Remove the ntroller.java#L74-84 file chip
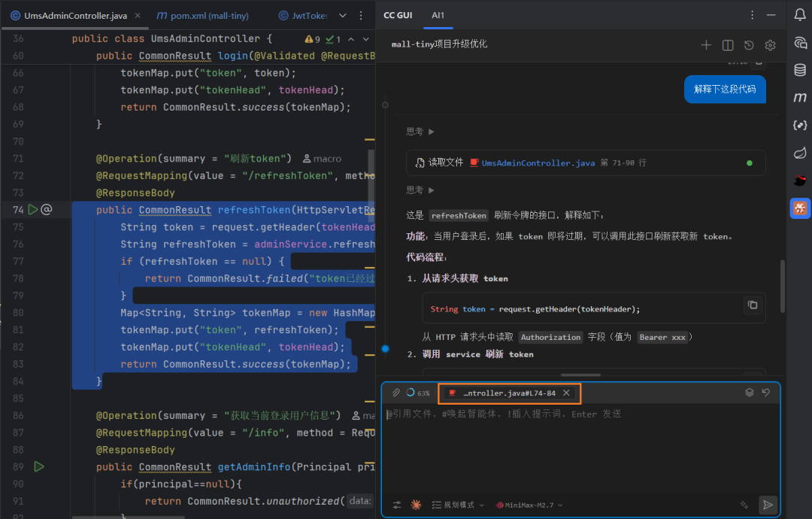Screen dimensions: 812x519 pyautogui.click(x=567, y=393)
